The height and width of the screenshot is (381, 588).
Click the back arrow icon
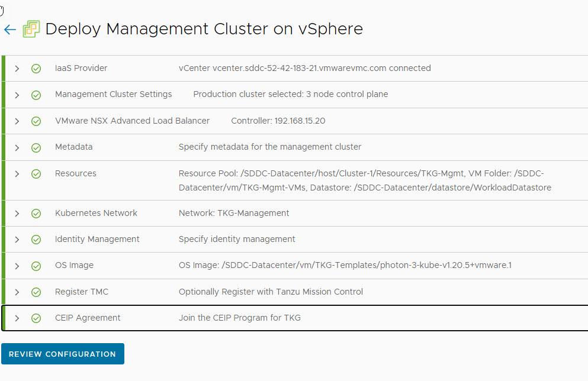tap(9, 30)
